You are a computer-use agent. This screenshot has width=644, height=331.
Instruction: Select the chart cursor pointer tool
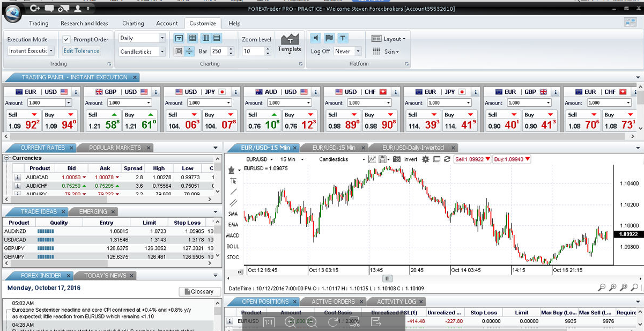tap(233, 181)
